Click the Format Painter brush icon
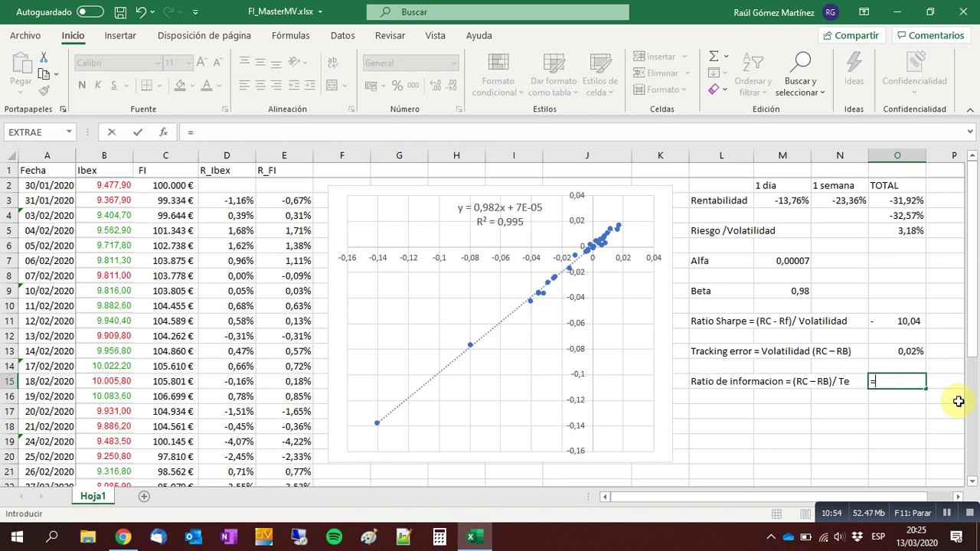This screenshot has height=551, width=980. [44, 90]
